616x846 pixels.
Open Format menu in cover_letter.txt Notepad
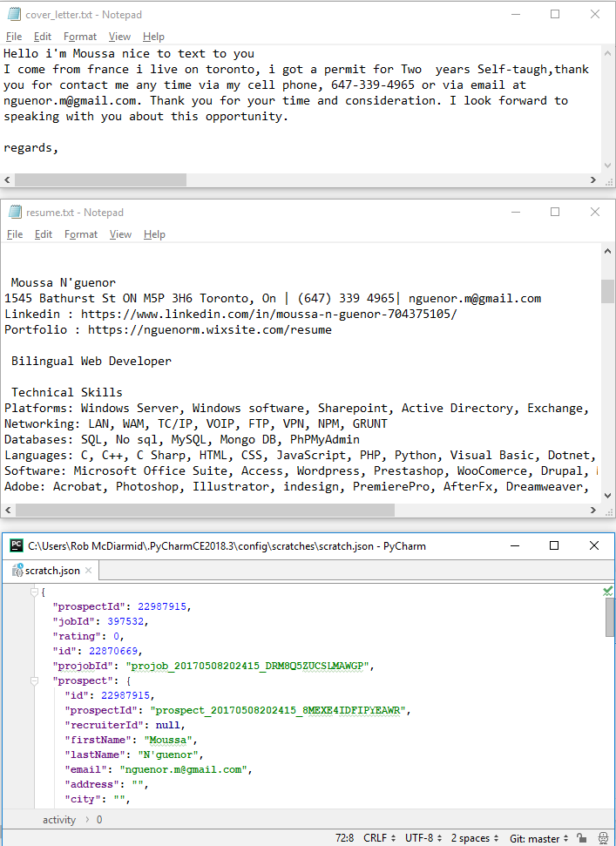pyautogui.click(x=80, y=37)
